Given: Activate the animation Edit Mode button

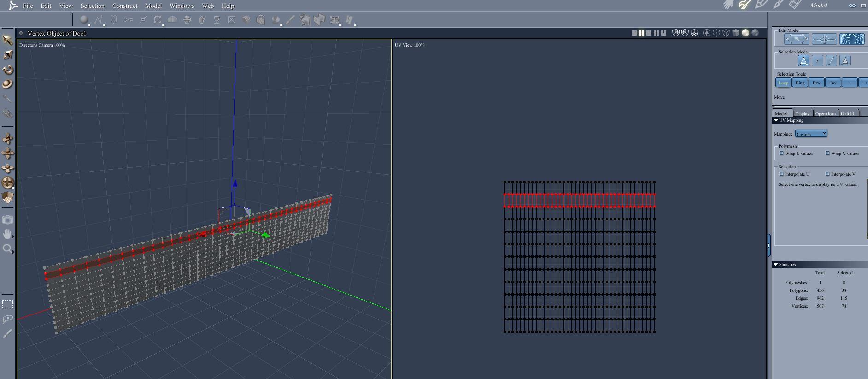Looking at the screenshot, I should [824, 39].
